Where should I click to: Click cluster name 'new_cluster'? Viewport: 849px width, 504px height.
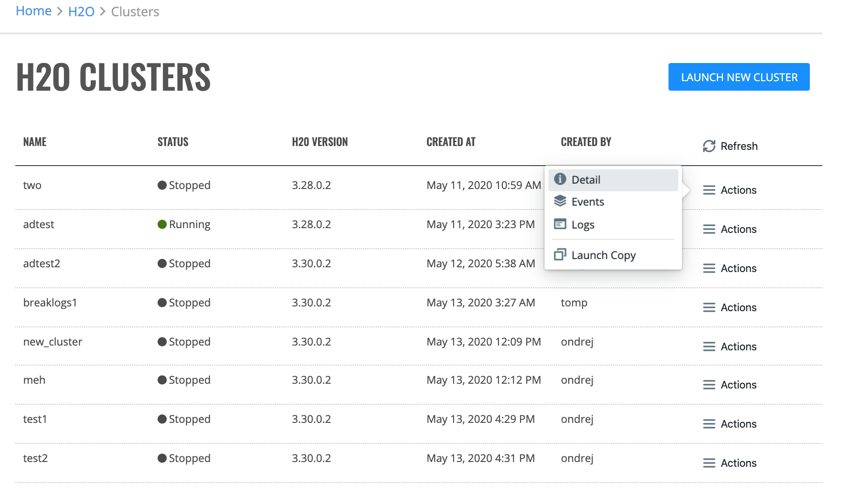53,342
